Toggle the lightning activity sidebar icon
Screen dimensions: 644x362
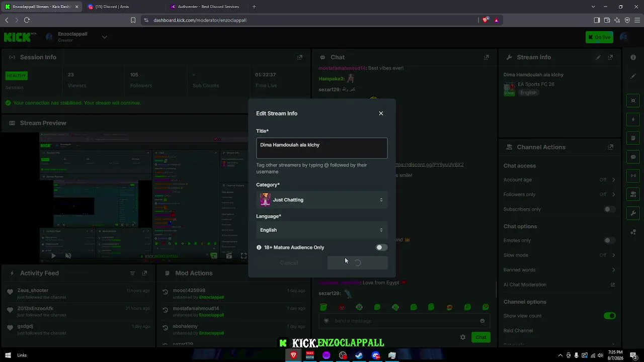[633, 120]
